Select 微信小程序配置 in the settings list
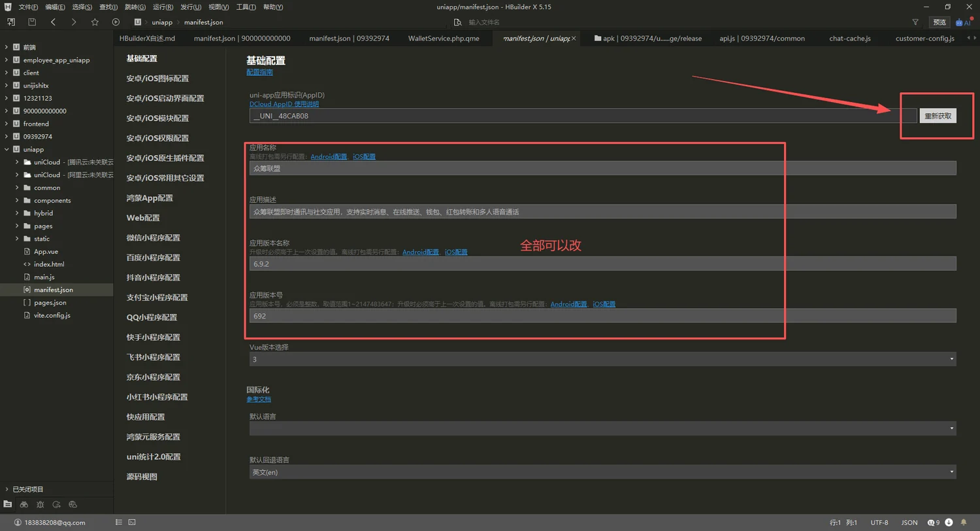The height and width of the screenshot is (531, 980). [x=154, y=237]
